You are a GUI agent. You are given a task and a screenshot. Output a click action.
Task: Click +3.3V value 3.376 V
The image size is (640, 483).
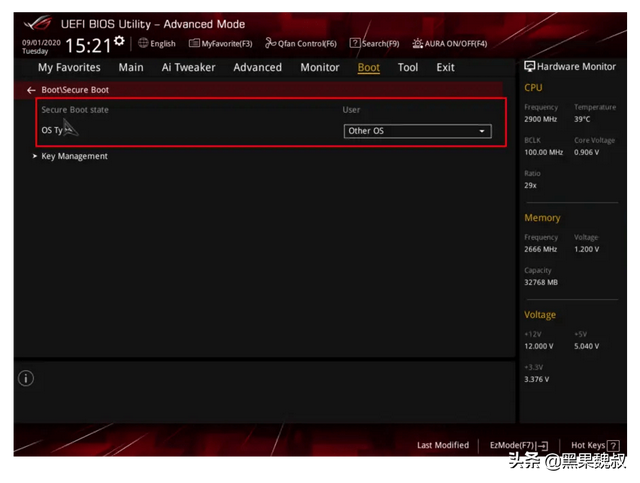coord(536,379)
